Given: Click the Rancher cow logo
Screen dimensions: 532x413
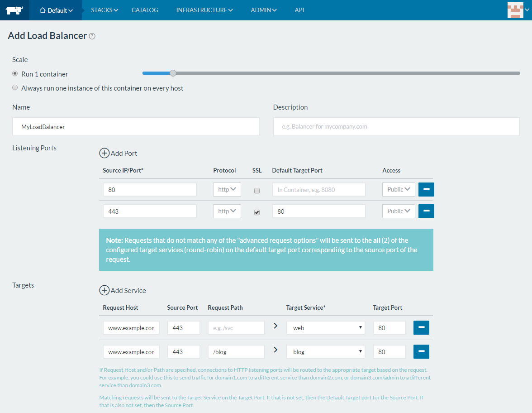Looking at the screenshot, I should 14,10.
